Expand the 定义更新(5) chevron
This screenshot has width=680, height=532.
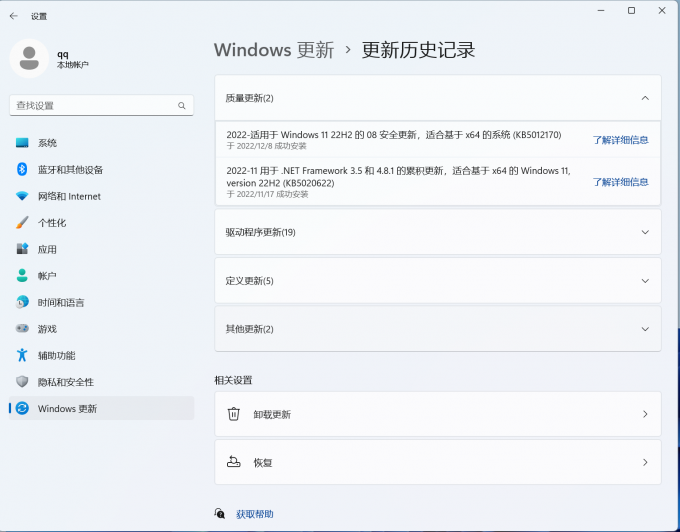click(645, 281)
